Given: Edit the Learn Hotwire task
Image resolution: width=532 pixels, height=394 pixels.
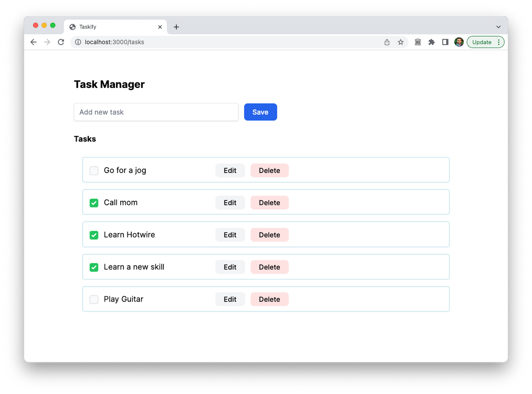Looking at the screenshot, I should pyautogui.click(x=230, y=234).
